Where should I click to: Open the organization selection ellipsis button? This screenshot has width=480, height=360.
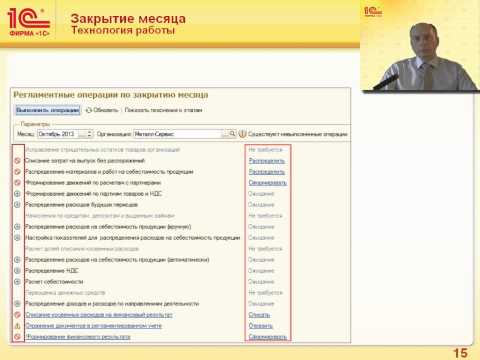click(225, 134)
